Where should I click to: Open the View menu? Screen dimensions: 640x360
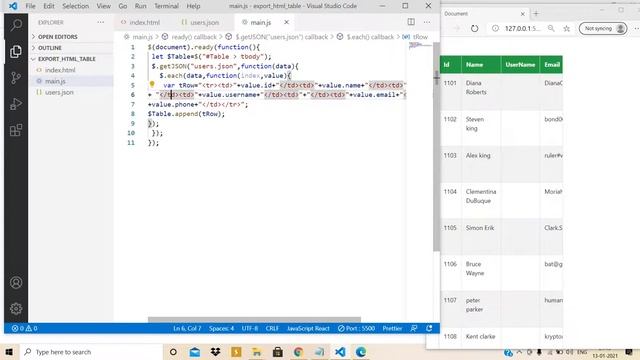tap(103, 6)
